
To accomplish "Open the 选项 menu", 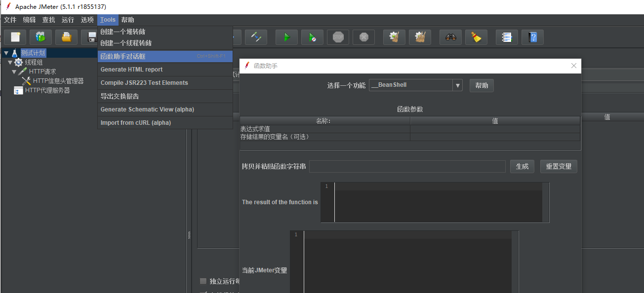I will (x=87, y=20).
